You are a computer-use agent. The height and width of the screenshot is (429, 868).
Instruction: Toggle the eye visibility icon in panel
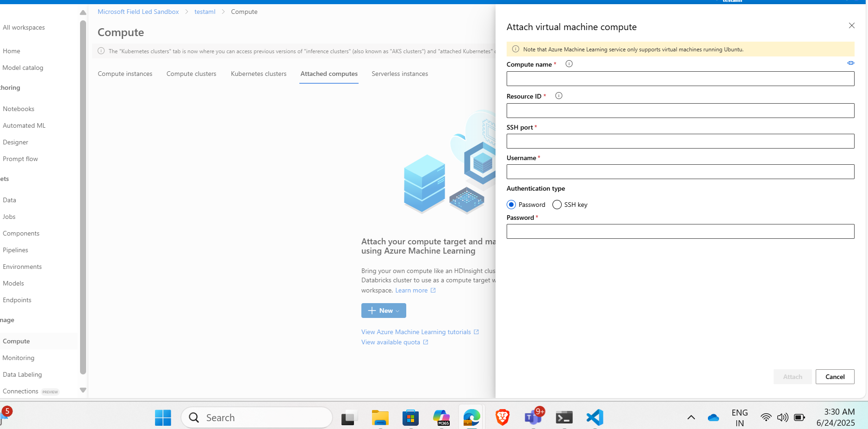click(850, 63)
